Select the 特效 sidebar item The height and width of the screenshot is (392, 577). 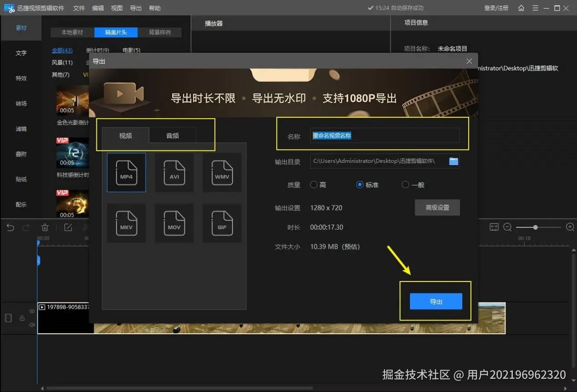(x=21, y=78)
